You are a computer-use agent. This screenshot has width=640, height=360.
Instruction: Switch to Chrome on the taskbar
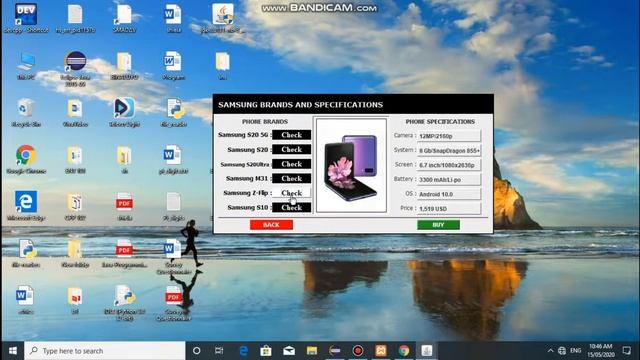click(404, 351)
